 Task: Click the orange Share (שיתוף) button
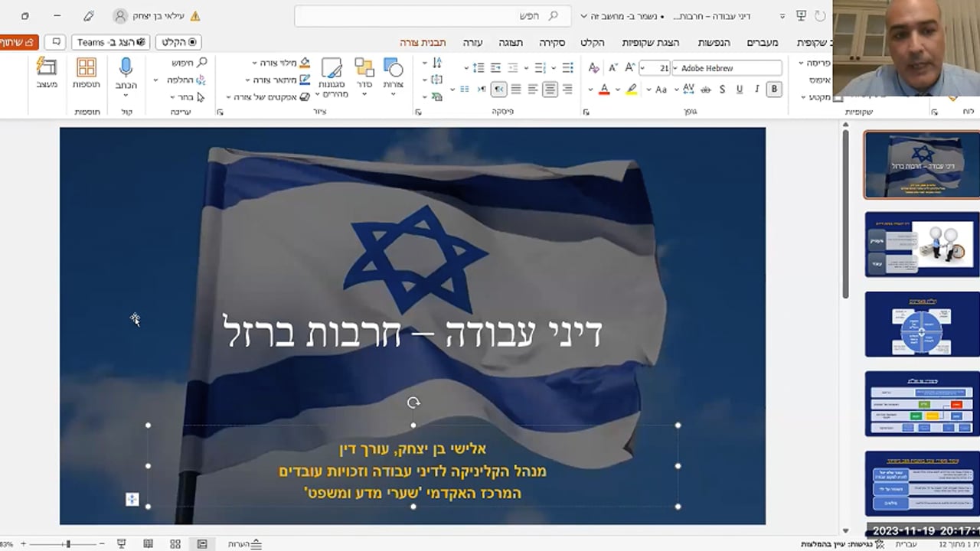18,42
